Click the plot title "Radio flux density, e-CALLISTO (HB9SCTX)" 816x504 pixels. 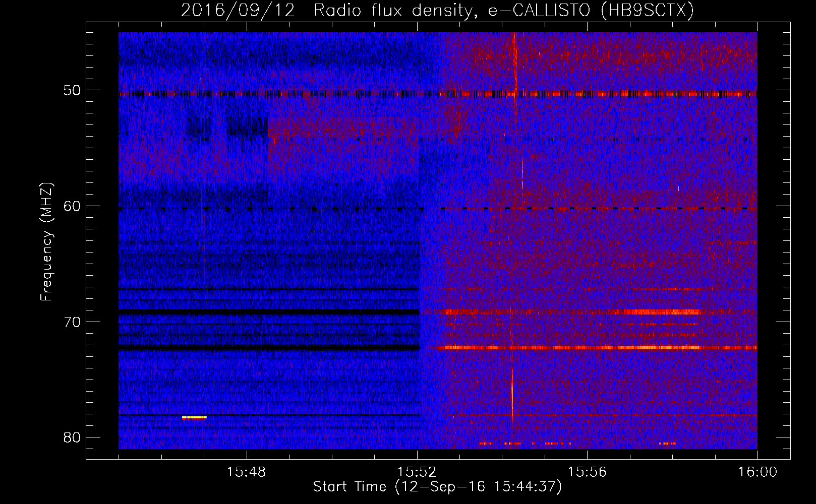point(503,11)
